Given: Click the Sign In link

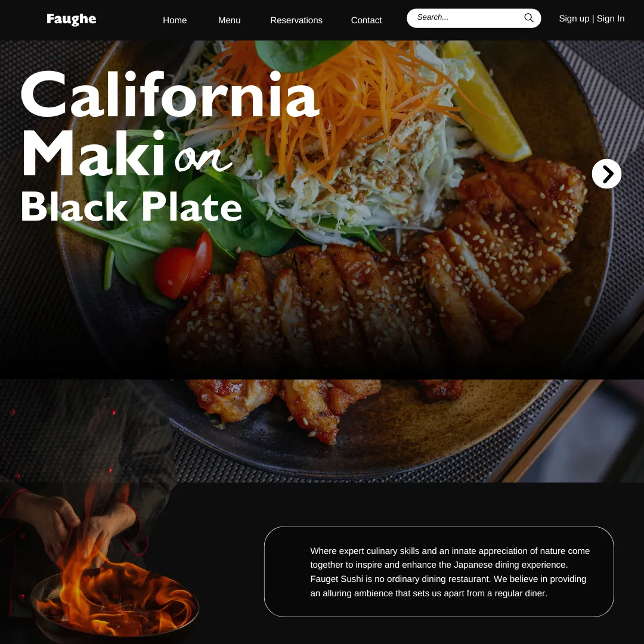Looking at the screenshot, I should coord(611,18).
